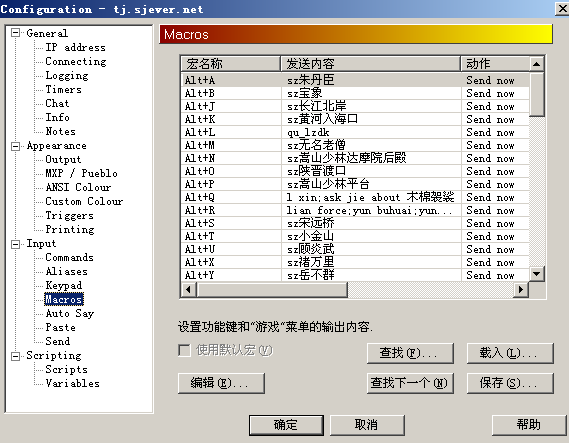Click the horizontal scroll right arrow
Viewport: 569px width, 443px height.
pos(521,290)
